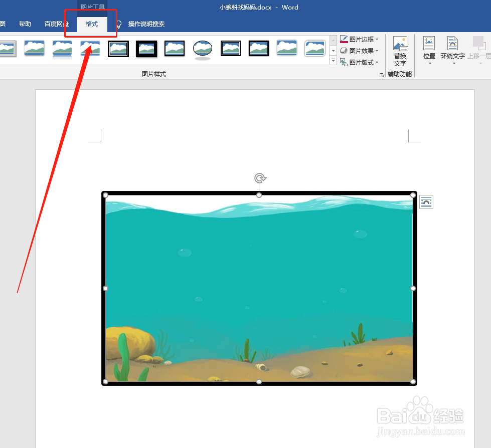491x448 pixels.
Task: Click the 图片边框 pen icon
Action: coord(344,39)
